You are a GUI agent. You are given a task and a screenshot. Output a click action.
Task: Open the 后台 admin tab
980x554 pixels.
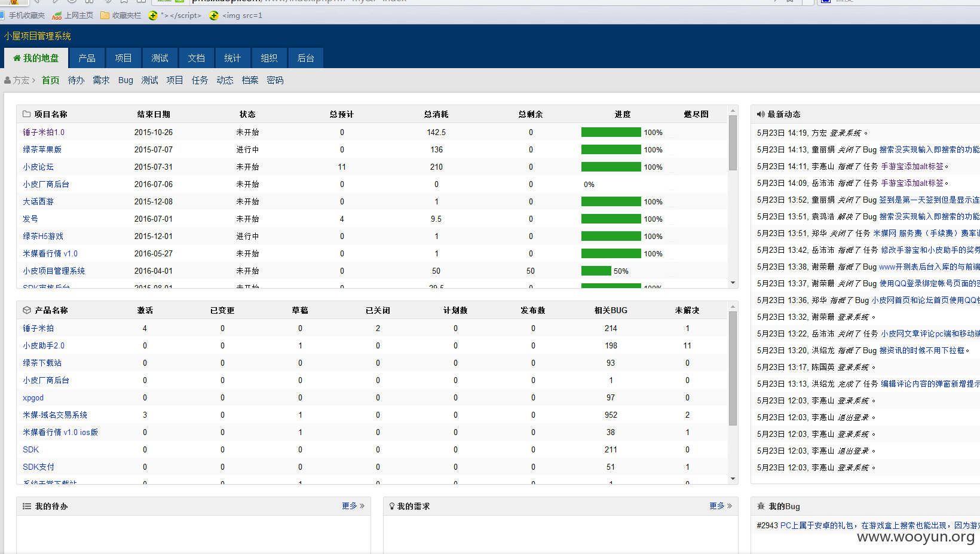point(305,58)
